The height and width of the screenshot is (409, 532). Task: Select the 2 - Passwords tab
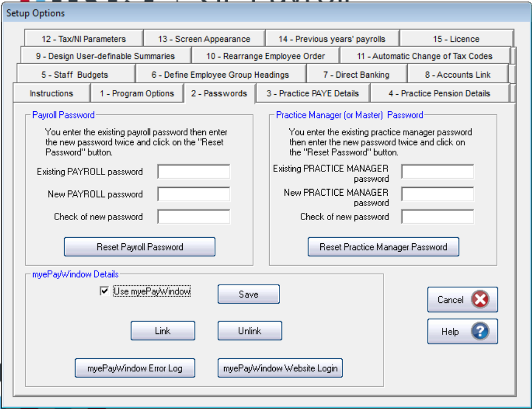(219, 93)
